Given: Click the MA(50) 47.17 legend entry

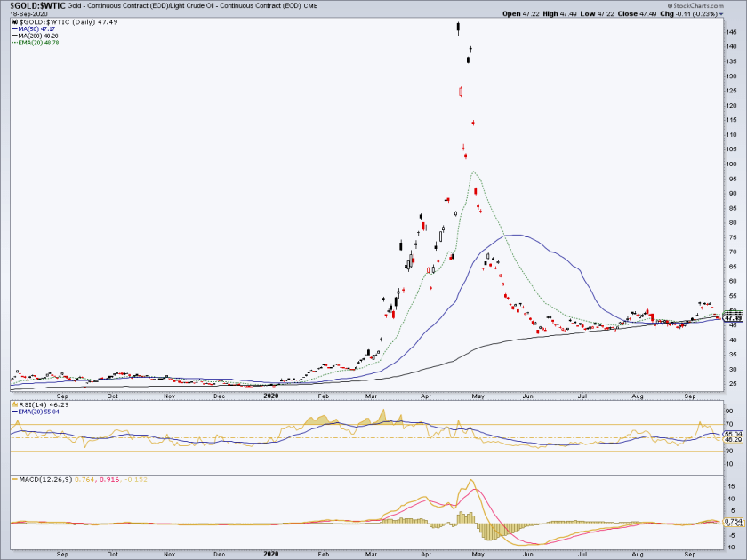Looking at the screenshot, I should click(34, 29).
